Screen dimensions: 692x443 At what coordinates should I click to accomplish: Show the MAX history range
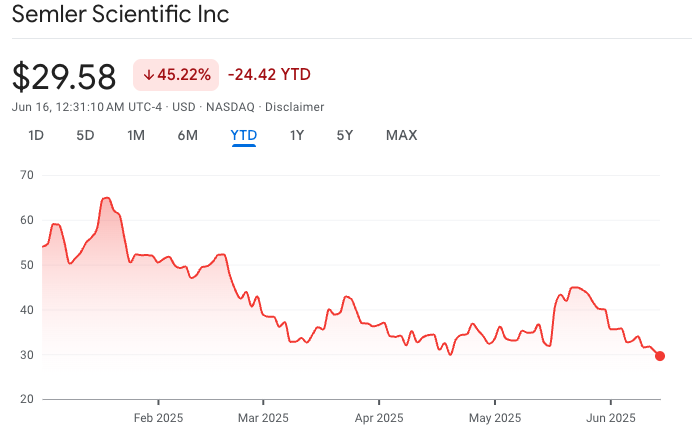coord(401,135)
